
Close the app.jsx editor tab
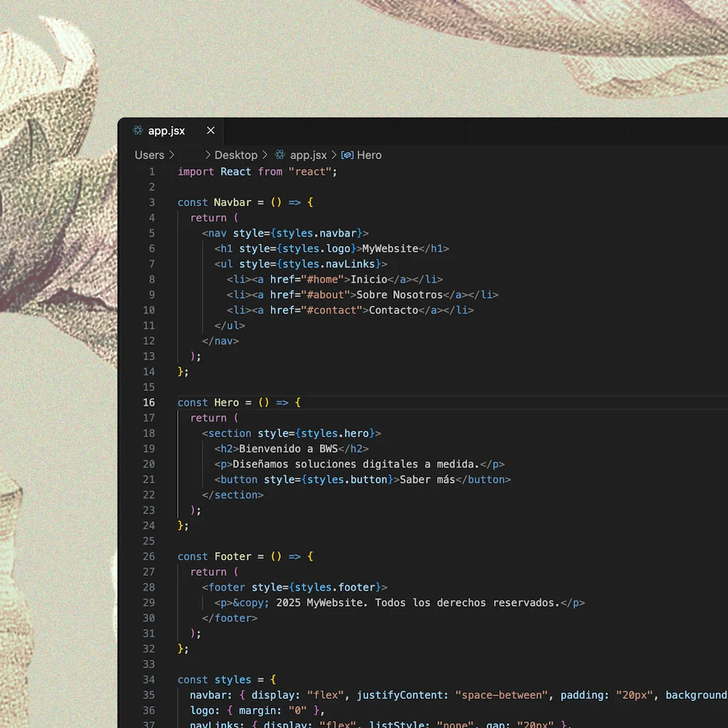point(210,131)
